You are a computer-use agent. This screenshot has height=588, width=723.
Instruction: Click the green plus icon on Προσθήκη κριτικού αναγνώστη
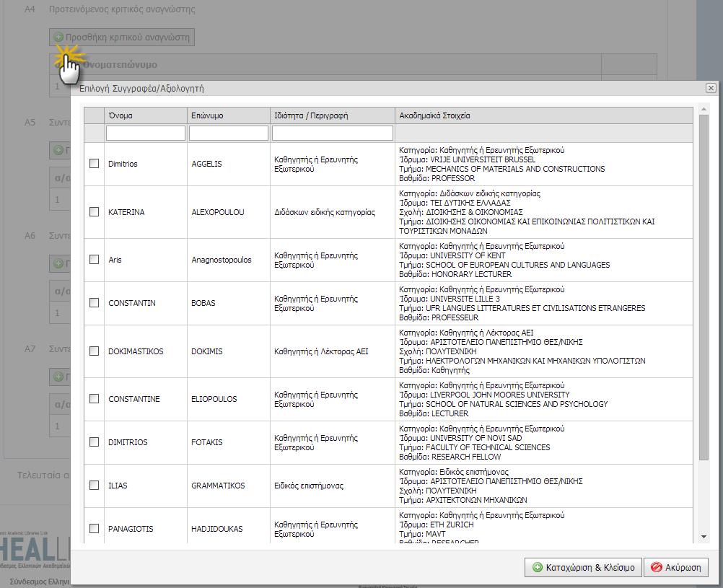click(58, 37)
